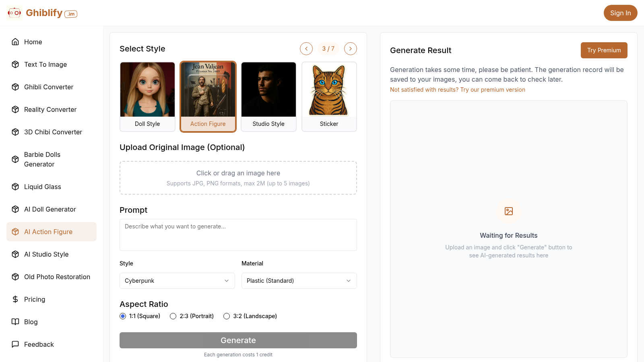Screen dimensions: 644x362
Task: Choose the Studio Style thumbnail
Action: click(268, 97)
